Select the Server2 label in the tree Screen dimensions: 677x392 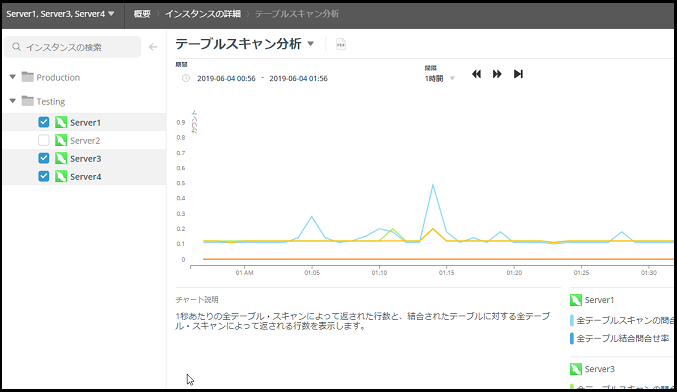(85, 141)
